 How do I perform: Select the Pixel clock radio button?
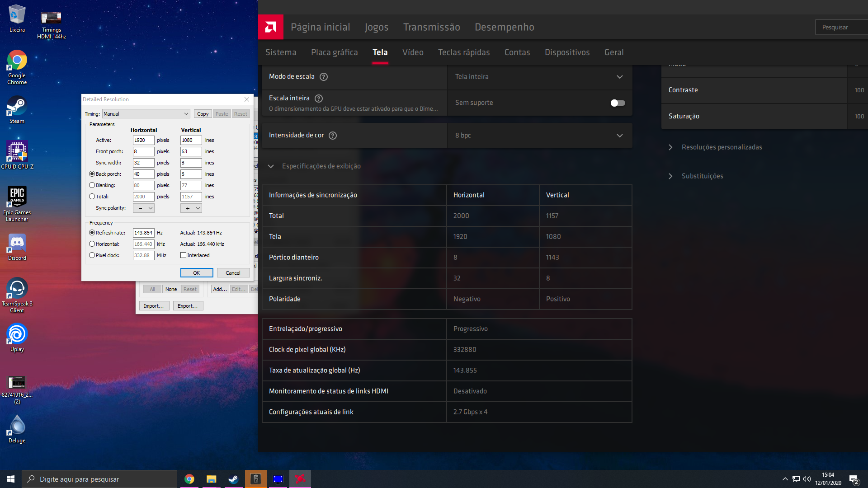coord(92,255)
